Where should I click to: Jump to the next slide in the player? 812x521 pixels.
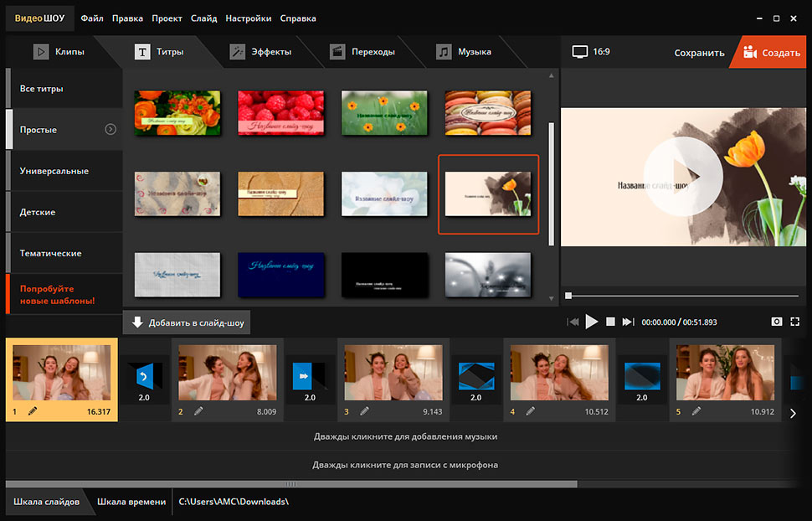(x=628, y=322)
